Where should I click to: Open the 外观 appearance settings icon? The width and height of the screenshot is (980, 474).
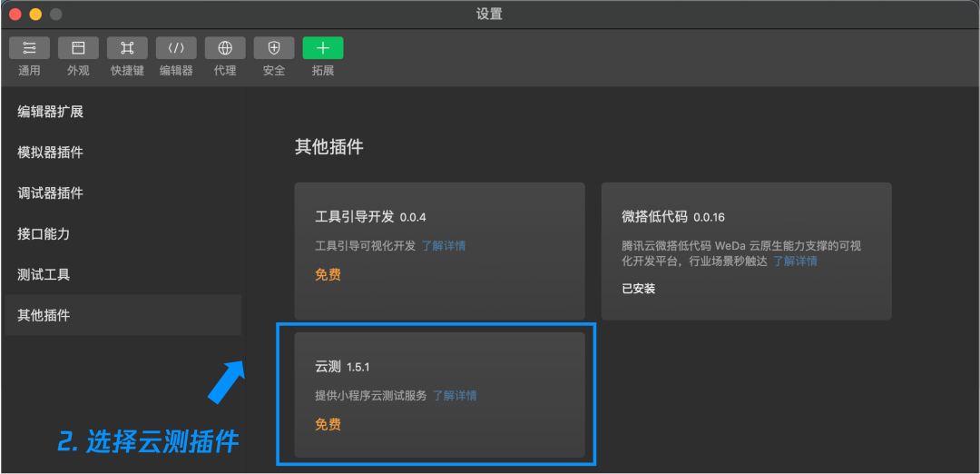coord(78,47)
